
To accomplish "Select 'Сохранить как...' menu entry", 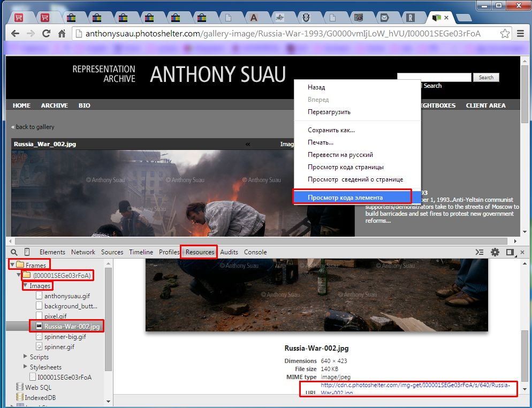I will (331, 130).
